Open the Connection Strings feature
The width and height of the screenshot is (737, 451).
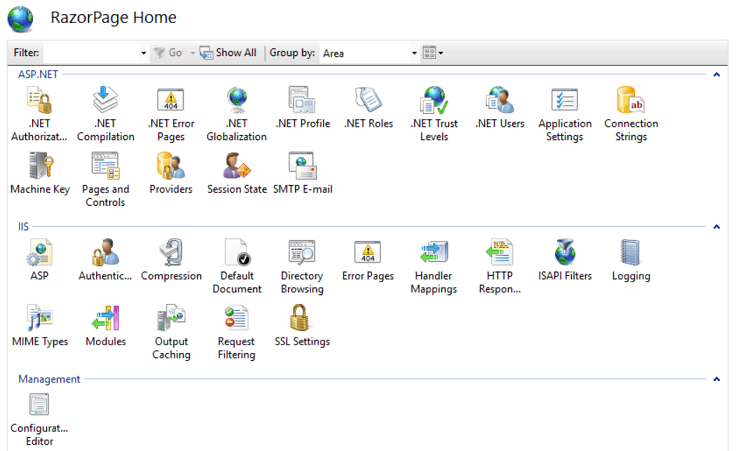coord(631,102)
